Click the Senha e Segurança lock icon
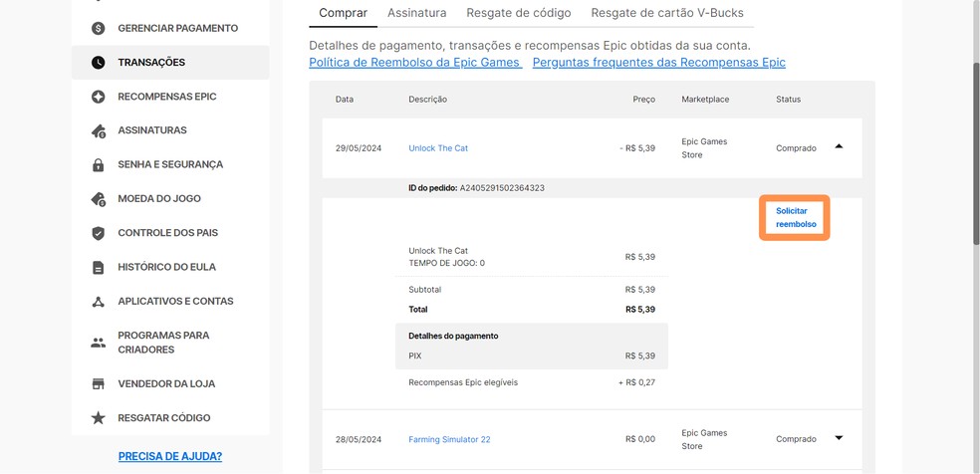980x474 pixels. 98,165
